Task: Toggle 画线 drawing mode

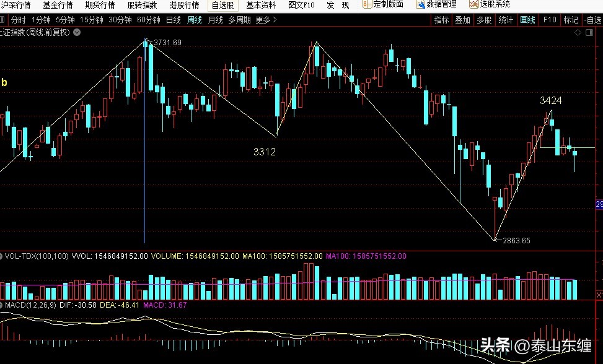Action: click(527, 20)
